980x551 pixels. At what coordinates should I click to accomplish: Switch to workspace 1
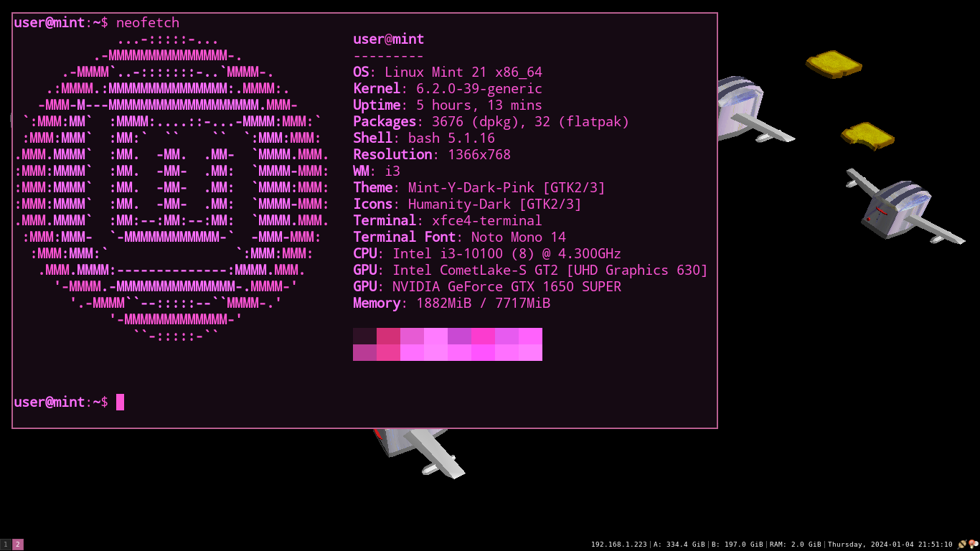(x=6, y=545)
